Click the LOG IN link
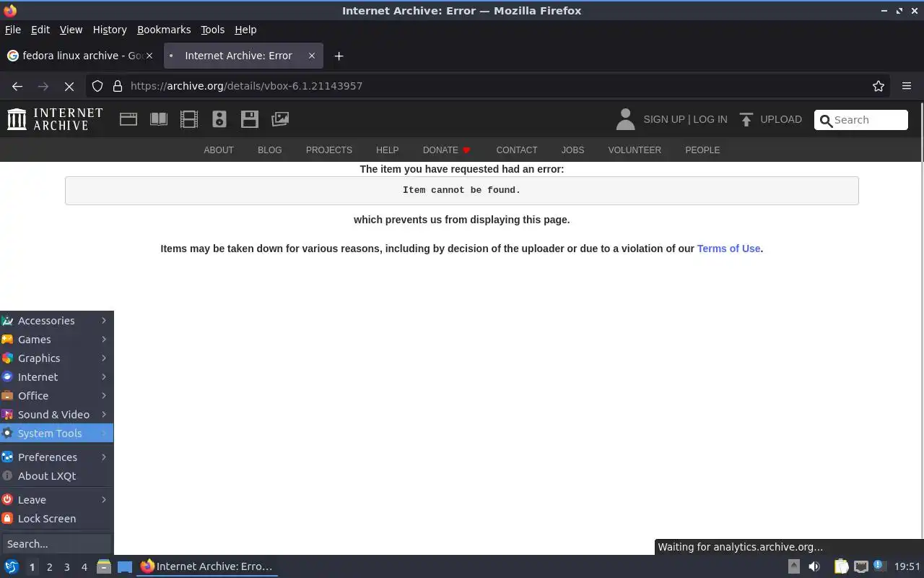Image resolution: width=924 pixels, height=578 pixels. tap(710, 119)
